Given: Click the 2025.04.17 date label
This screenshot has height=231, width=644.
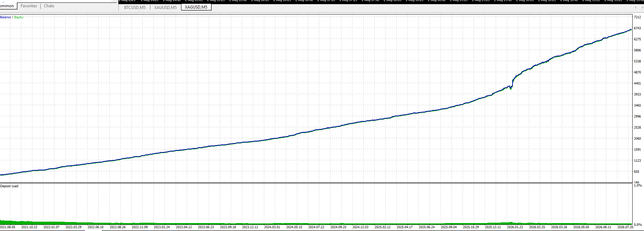Looking at the screenshot, I should 405,227.
